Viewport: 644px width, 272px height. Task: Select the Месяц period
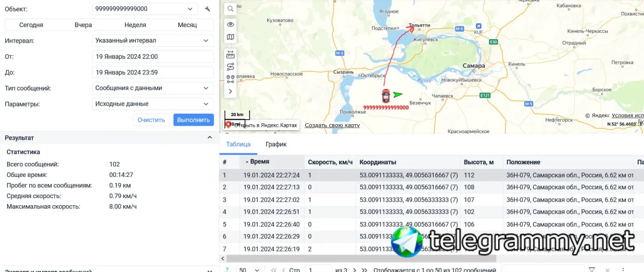(x=187, y=25)
